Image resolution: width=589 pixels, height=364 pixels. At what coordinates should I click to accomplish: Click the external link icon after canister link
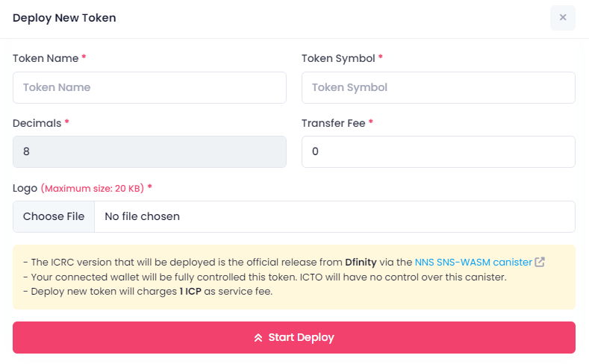pos(540,263)
